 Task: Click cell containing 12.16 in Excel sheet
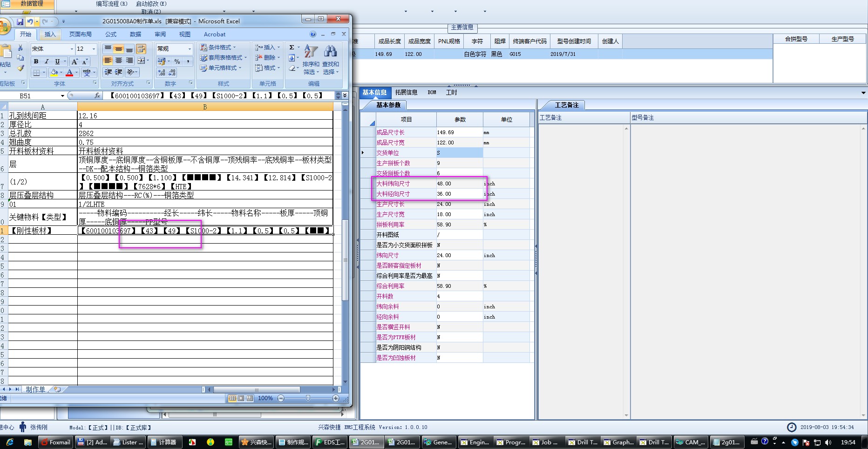[x=205, y=116]
